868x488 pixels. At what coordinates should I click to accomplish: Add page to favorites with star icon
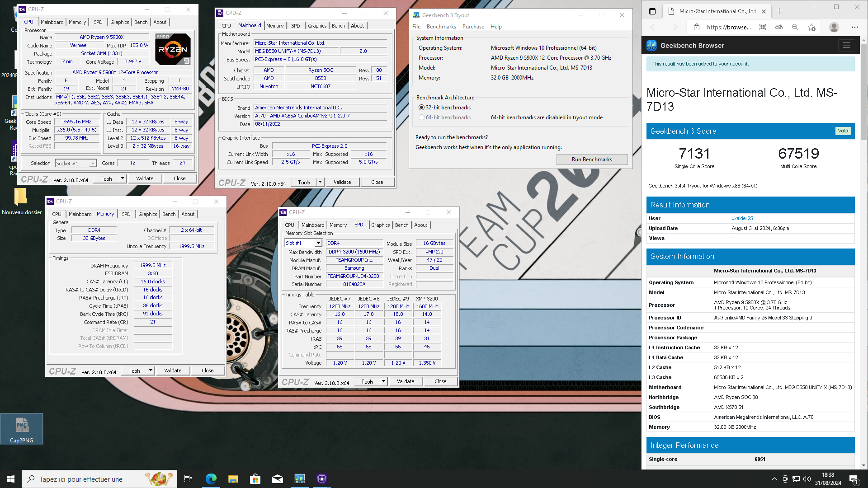(x=811, y=27)
